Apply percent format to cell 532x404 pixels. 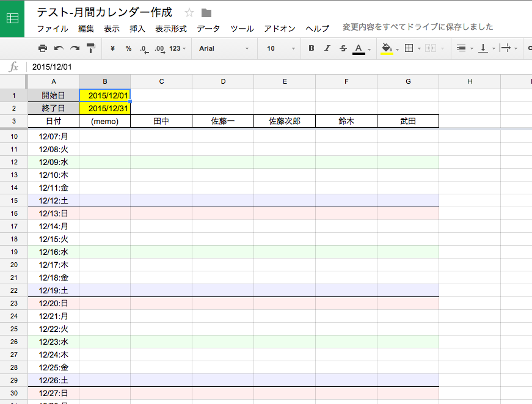128,48
